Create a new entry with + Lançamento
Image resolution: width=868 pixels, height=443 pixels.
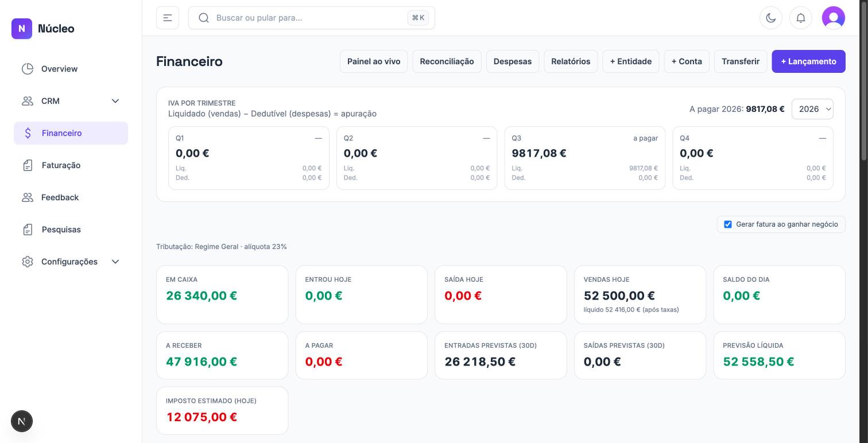click(808, 61)
